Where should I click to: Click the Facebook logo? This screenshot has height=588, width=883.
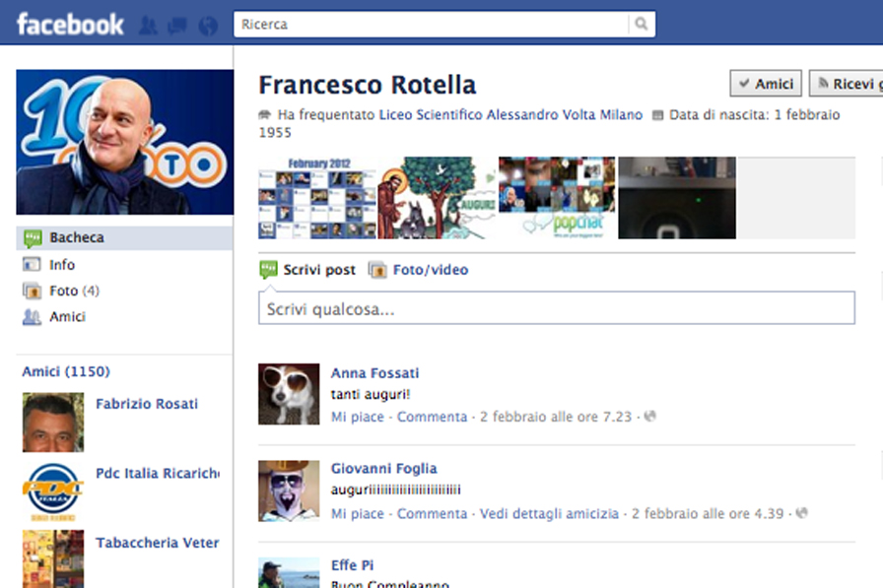(70, 25)
